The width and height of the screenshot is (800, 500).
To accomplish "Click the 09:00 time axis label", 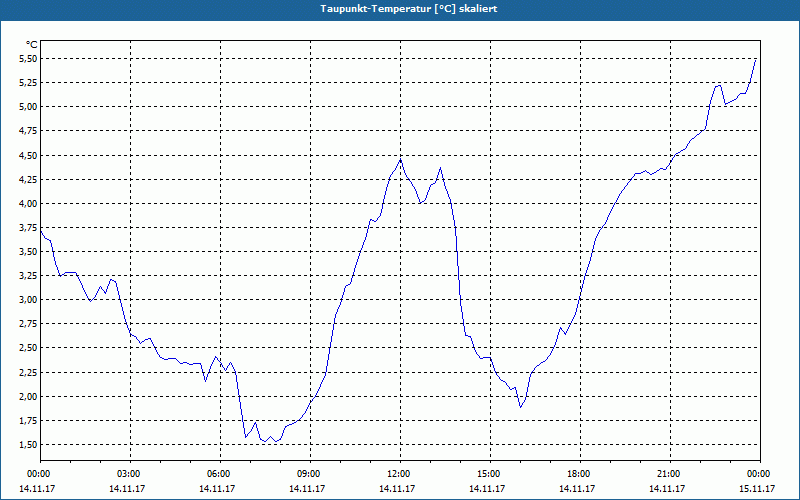I will 309,474.
